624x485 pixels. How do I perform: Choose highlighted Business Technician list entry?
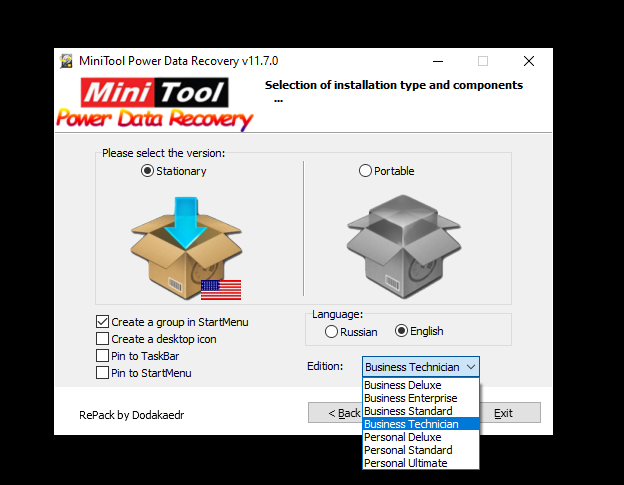click(421, 424)
